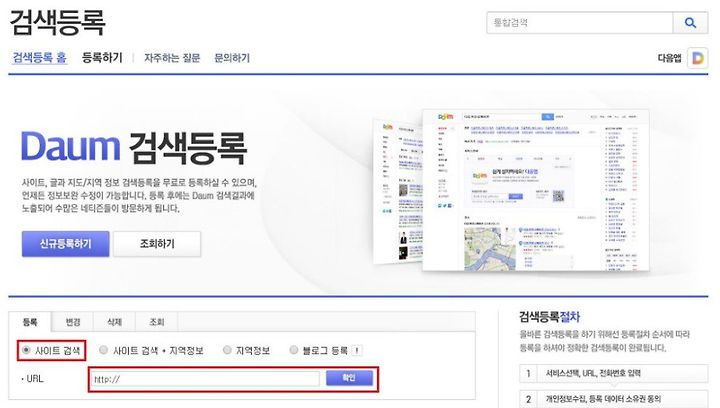
Task: Click the 조회하기 button
Action: [x=157, y=244]
